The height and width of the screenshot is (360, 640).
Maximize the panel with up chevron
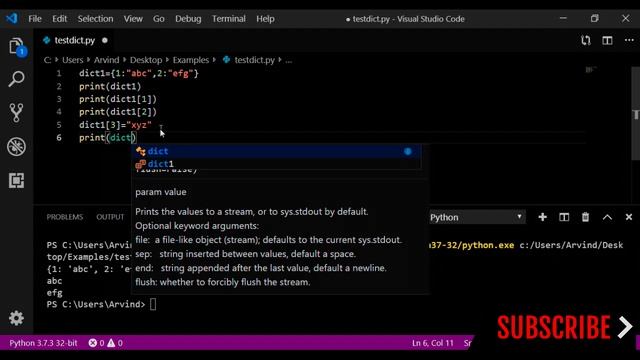click(607, 217)
